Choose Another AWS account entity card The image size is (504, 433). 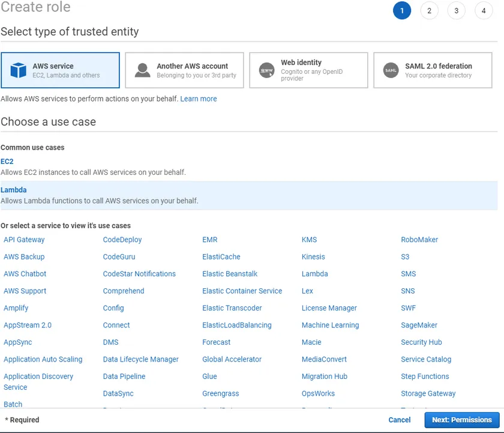(x=185, y=70)
